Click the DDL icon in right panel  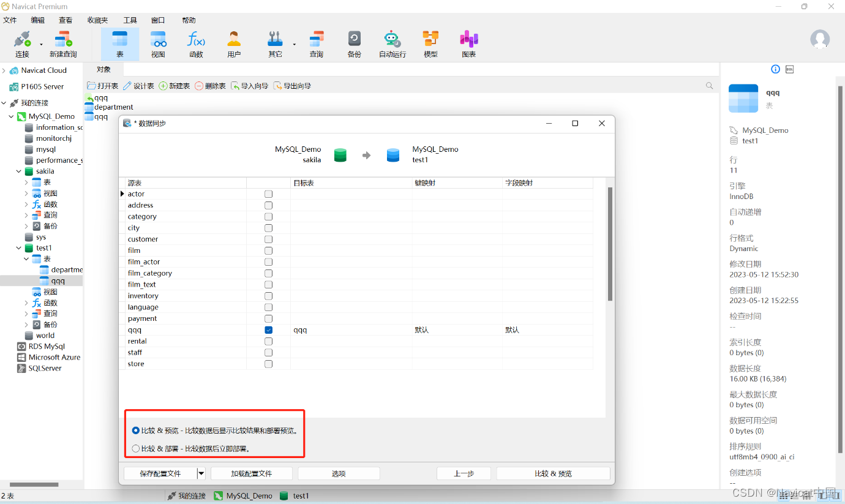790,69
